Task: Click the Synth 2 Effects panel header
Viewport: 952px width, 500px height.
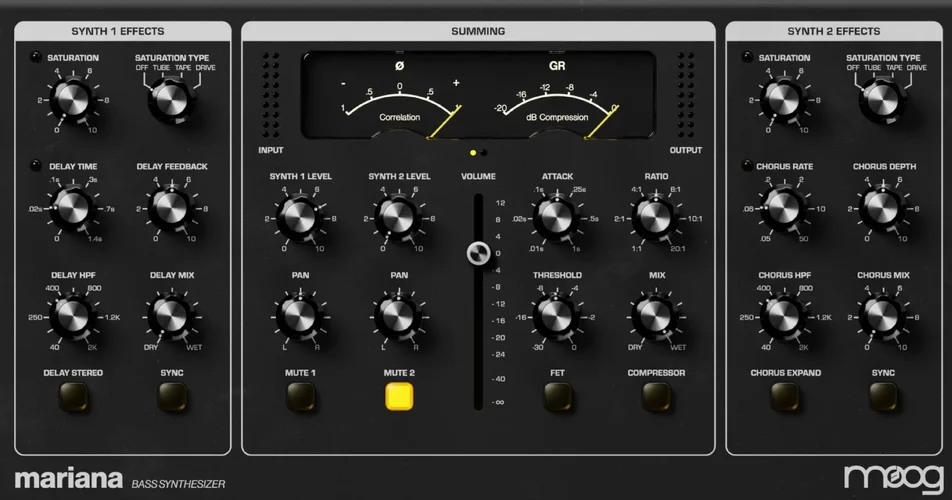Action: point(834,31)
